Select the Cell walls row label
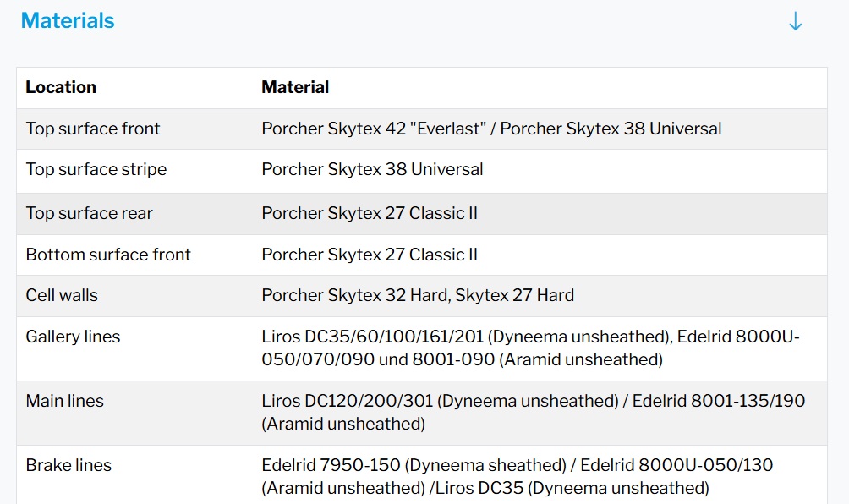The width and height of the screenshot is (849, 504). (62, 295)
